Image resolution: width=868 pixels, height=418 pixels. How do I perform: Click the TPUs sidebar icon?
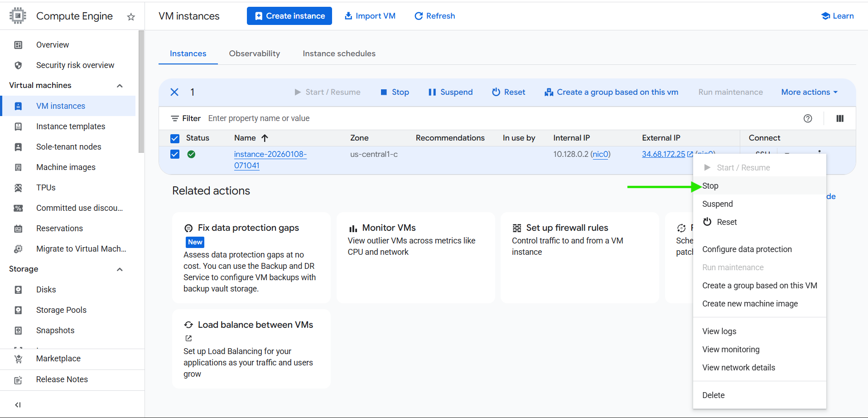[18, 188]
